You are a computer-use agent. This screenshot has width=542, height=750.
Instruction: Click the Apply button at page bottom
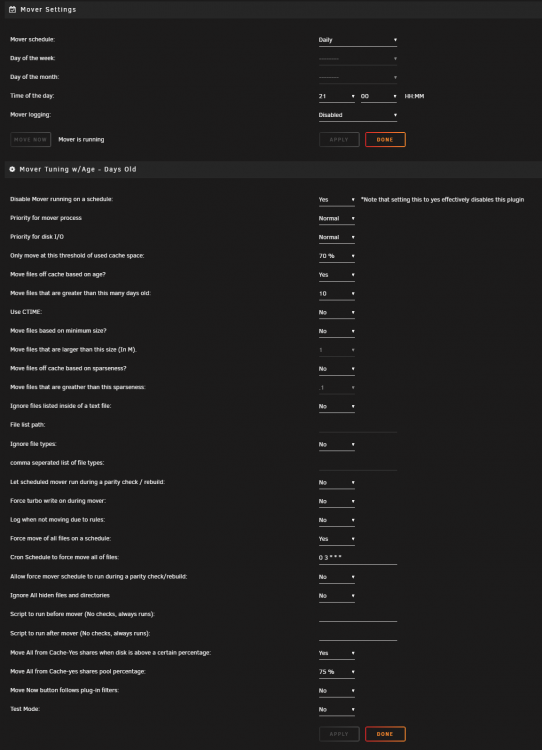pyautogui.click(x=339, y=734)
